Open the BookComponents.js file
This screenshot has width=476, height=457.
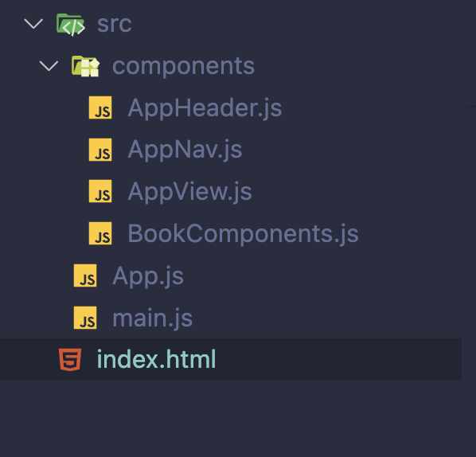tap(243, 234)
